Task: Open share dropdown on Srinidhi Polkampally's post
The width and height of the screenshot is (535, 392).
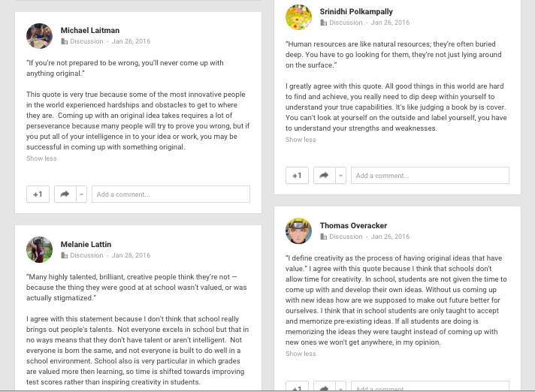Action: coord(341,176)
